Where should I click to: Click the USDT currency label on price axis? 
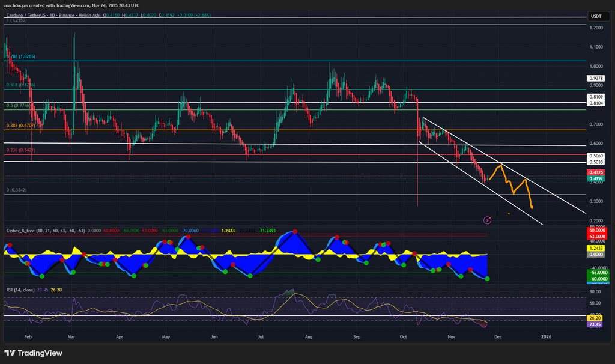(596, 17)
